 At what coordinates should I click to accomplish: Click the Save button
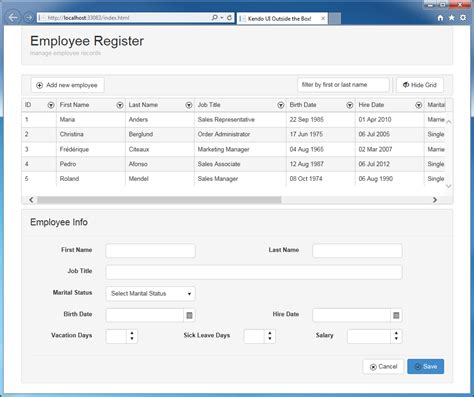pos(426,366)
